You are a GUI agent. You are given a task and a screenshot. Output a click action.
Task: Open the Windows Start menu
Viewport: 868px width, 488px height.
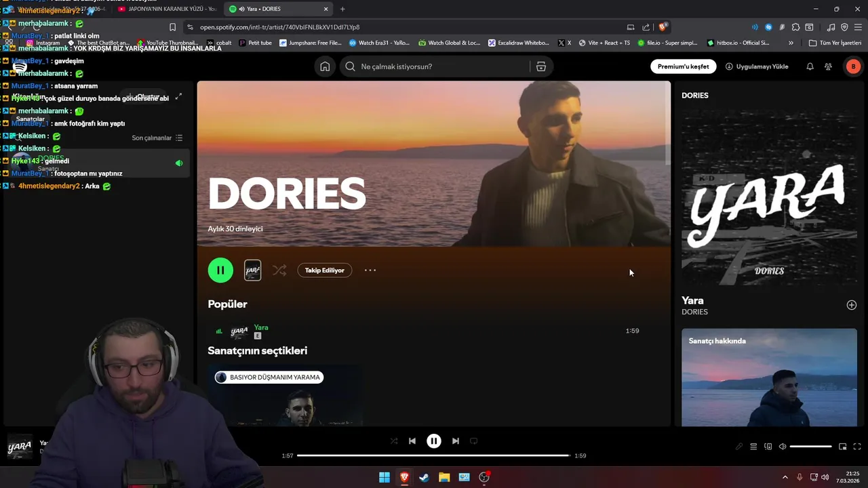pyautogui.click(x=384, y=477)
